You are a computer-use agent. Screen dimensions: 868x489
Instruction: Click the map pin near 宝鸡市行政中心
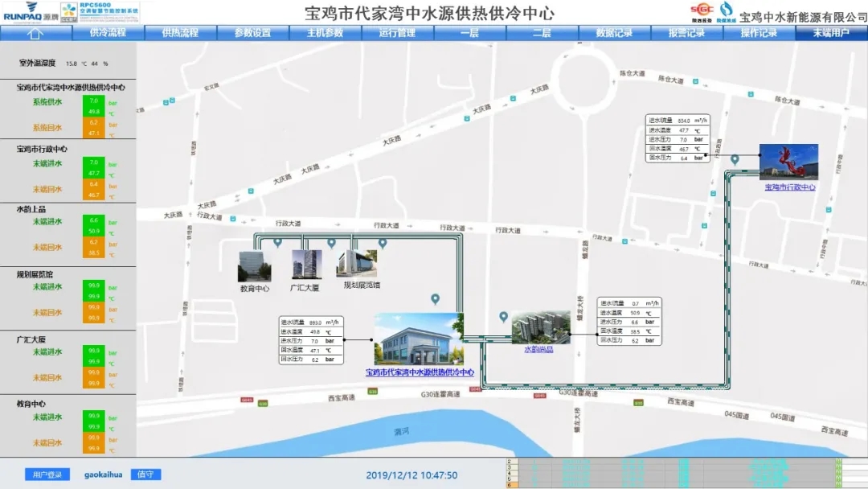735,160
